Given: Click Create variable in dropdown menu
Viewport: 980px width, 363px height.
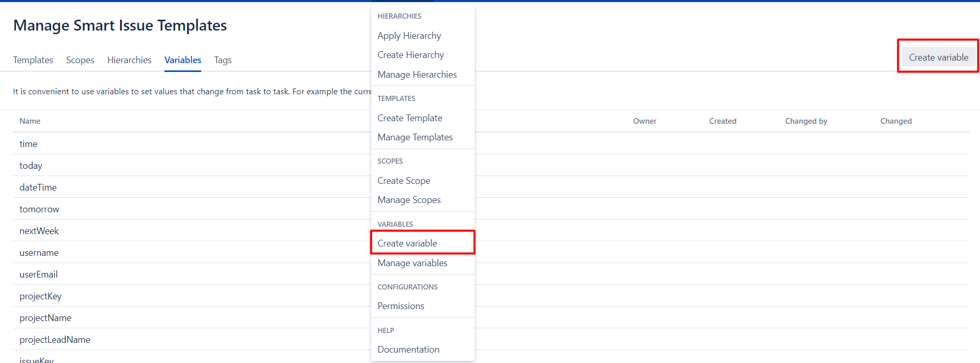Looking at the screenshot, I should pos(407,243).
